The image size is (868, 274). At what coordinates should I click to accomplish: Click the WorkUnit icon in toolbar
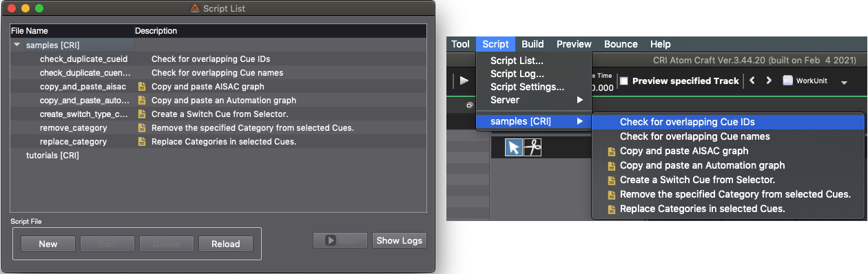pos(788,81)
